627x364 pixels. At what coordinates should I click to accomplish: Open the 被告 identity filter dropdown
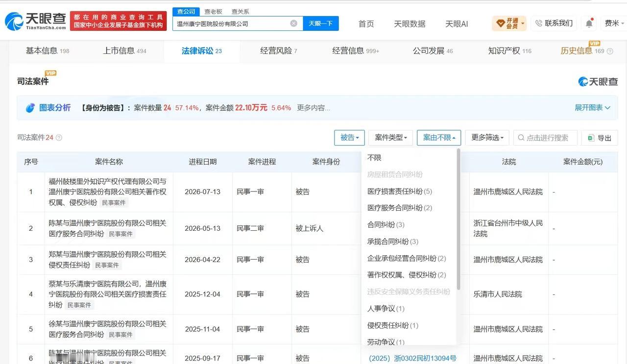click(x=349, y=138)
